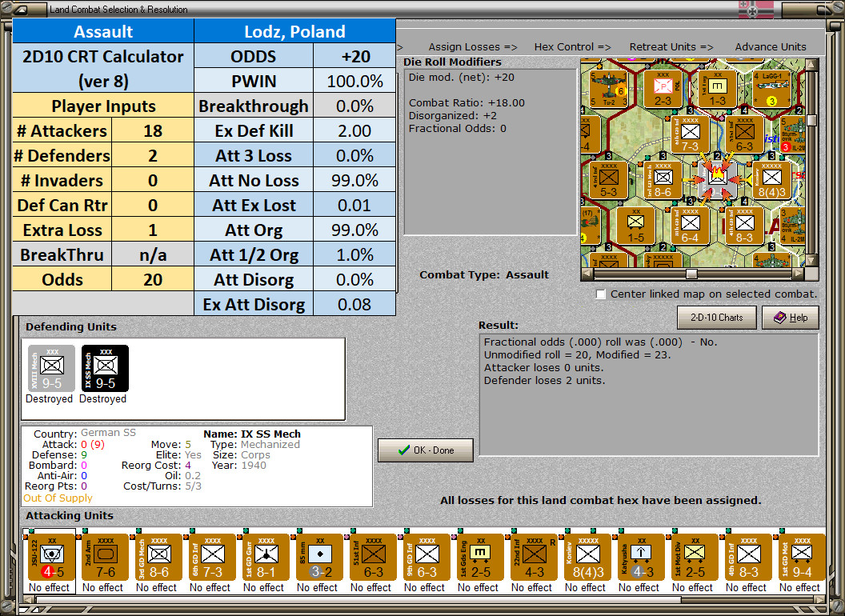
Task: Click the 6-4 infantry counter on map
Action: pyautogui.click(x=690, y=226)
